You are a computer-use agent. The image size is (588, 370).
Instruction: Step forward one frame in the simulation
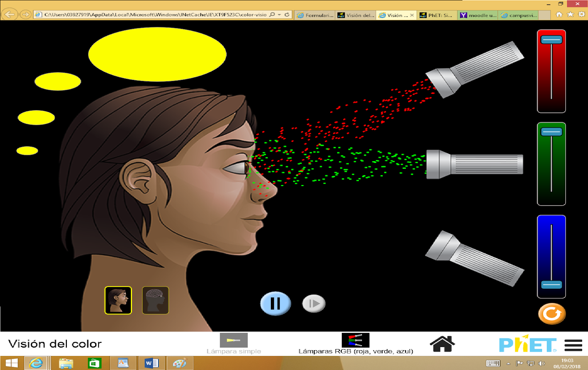click(x=314, y=303)
